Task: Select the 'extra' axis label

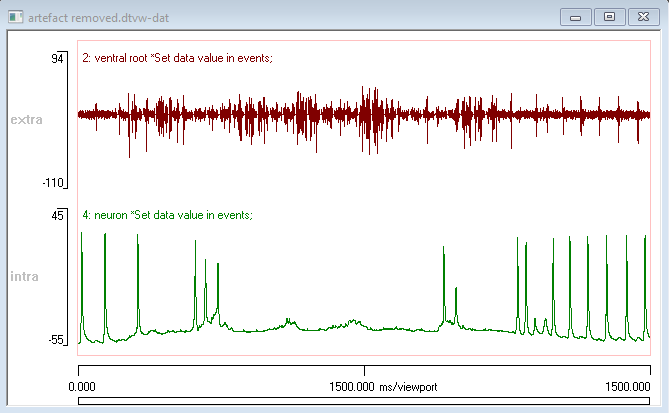Action: click(25, 120)
